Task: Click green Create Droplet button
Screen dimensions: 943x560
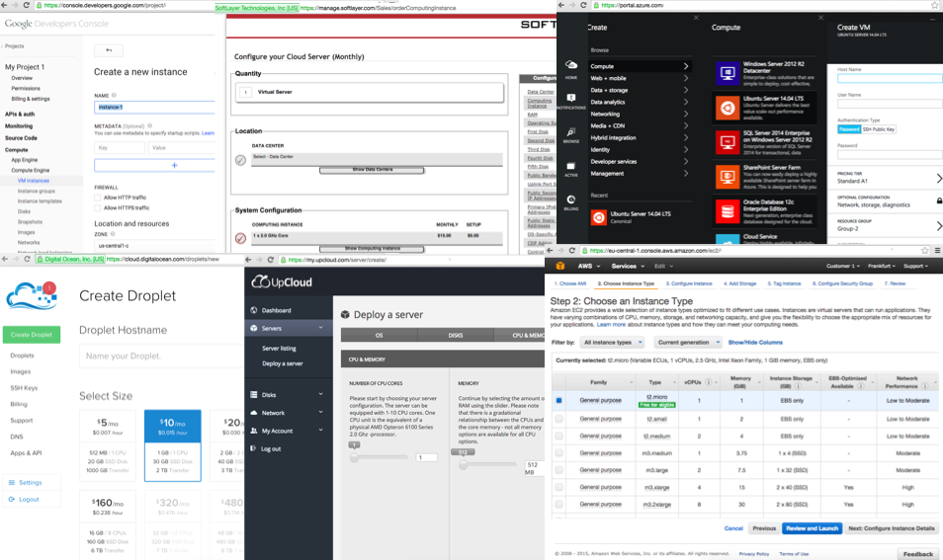Action: (x=32, y=335)
